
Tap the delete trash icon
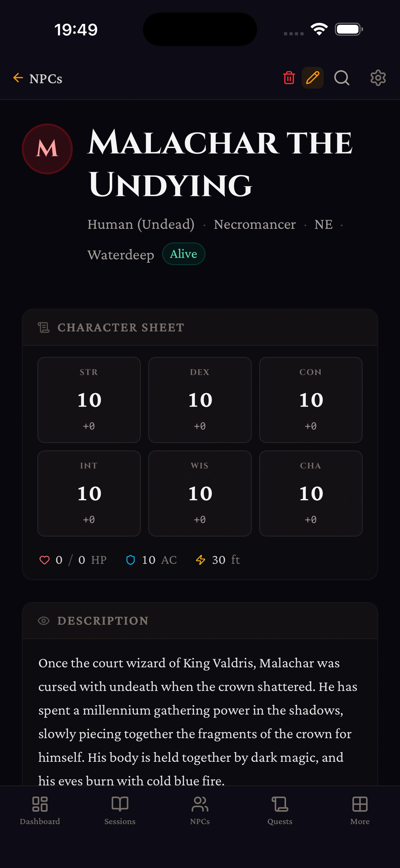pos(288,78)
